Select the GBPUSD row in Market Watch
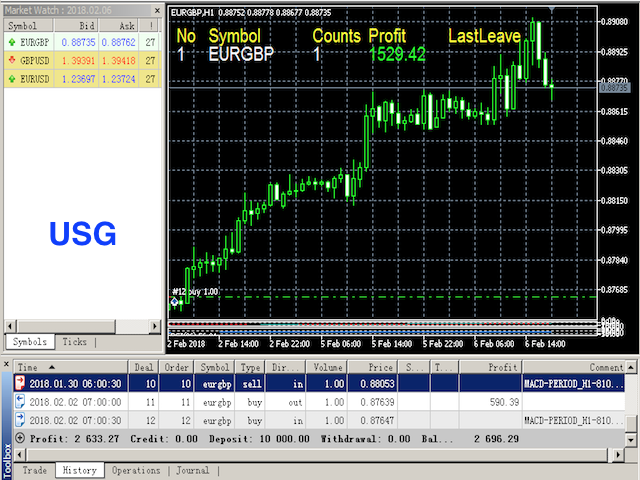This screenshot has width=640, height=480. tap(82, 60)
